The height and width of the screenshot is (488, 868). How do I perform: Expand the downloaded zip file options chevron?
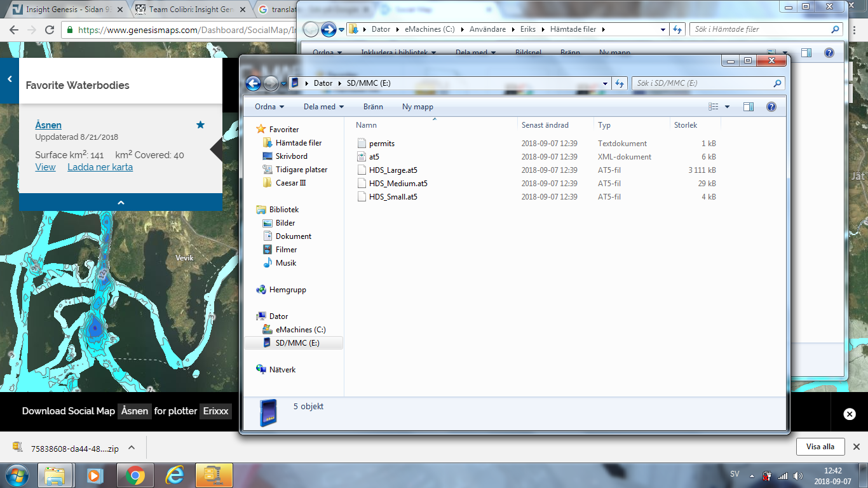pos(132,447)
